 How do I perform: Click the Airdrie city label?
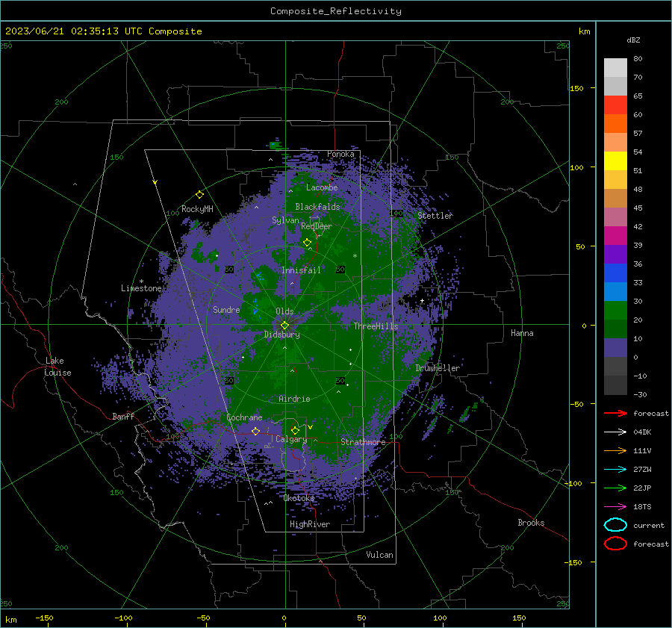coord(294,399)
